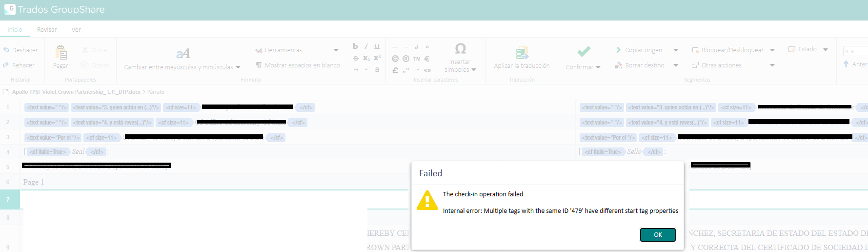Click the 'Ir a' input field
The height and width of the screenshot is (252, 868).
click(x=856, y=51)
